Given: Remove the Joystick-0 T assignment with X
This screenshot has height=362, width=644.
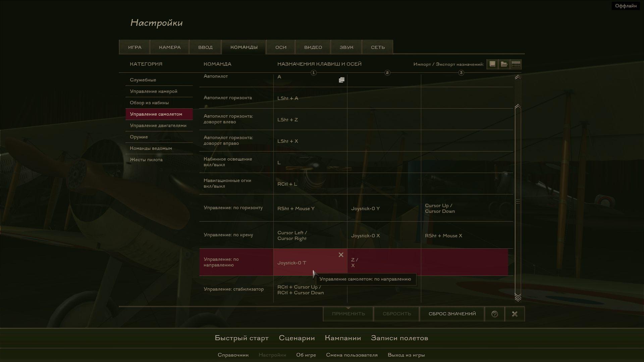Looking at the screenshot, I should (341, 255).
